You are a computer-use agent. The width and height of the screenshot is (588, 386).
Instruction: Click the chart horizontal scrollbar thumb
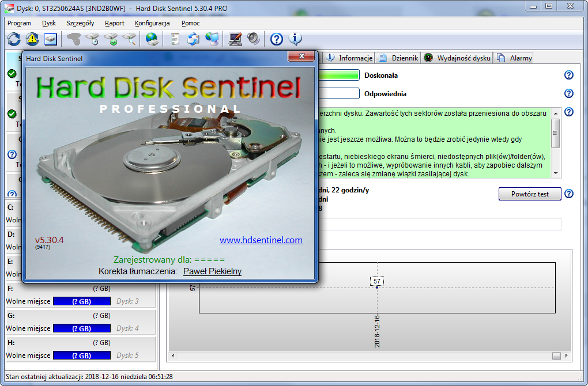[x=556, y=355]
